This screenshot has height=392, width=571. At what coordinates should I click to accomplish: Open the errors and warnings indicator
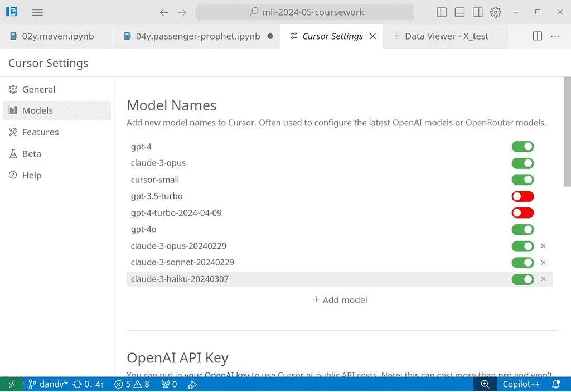pos(132,384)
